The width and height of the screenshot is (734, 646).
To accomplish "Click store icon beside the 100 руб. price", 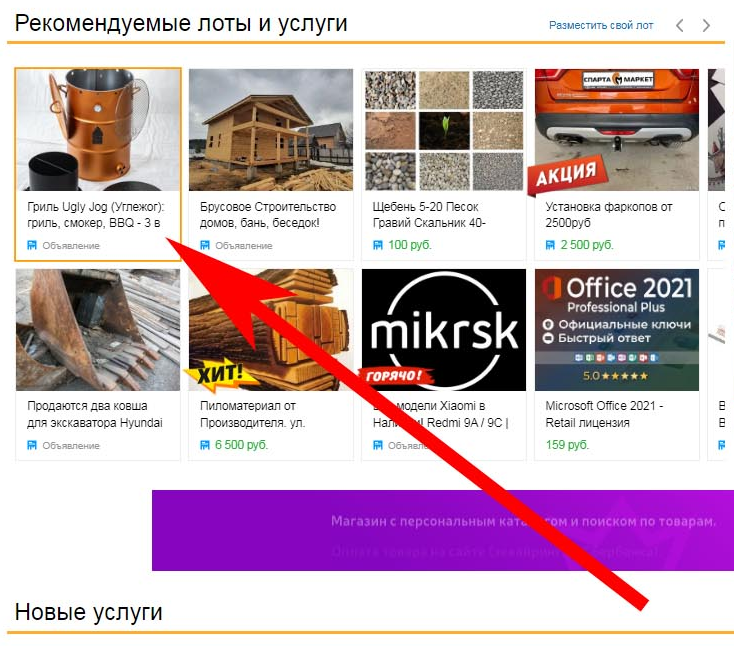I will click(x=377, y=245).
